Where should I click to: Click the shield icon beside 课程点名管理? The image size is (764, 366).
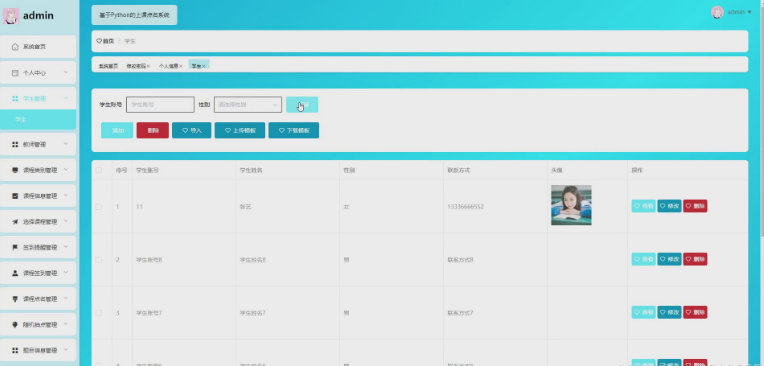point(15,299)
